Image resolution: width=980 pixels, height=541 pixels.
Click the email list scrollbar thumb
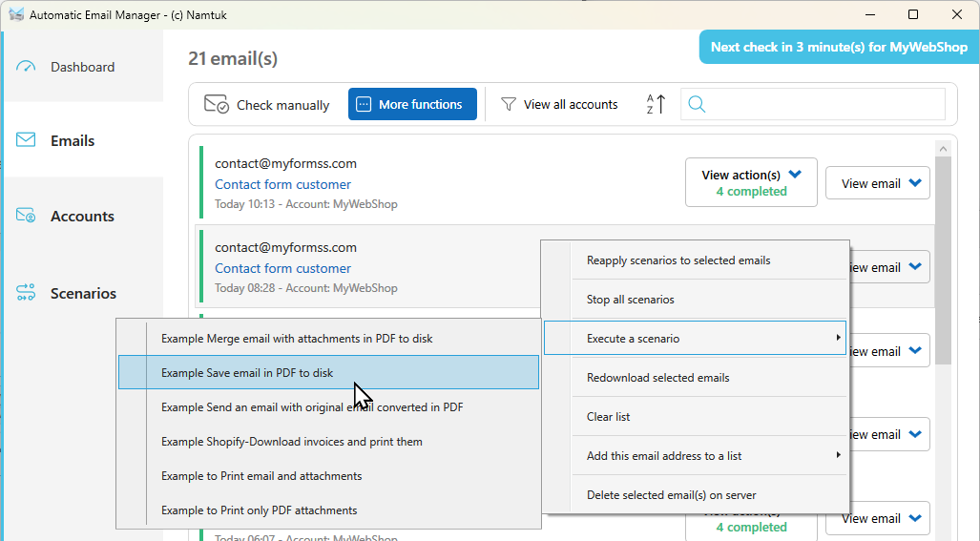pyautogui.click(x=943, y=260)
